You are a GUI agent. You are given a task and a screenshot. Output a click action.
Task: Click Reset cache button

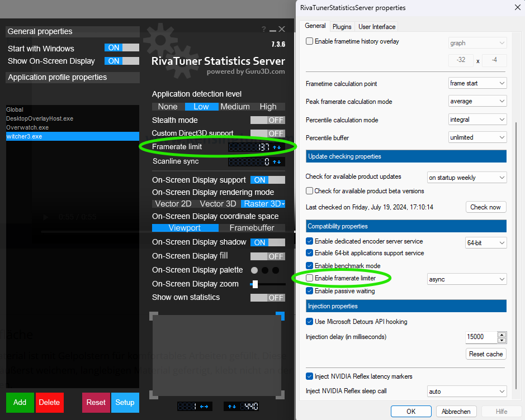(485, 354)
